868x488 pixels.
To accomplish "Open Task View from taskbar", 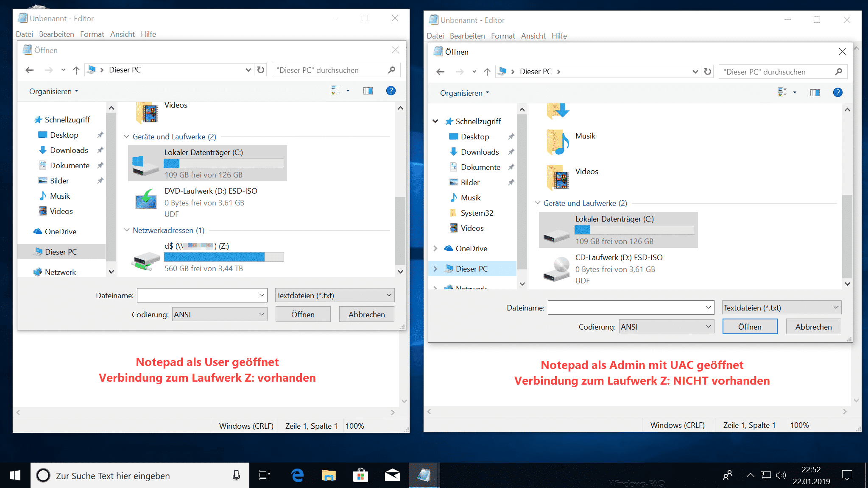I will tap(265, 476).
